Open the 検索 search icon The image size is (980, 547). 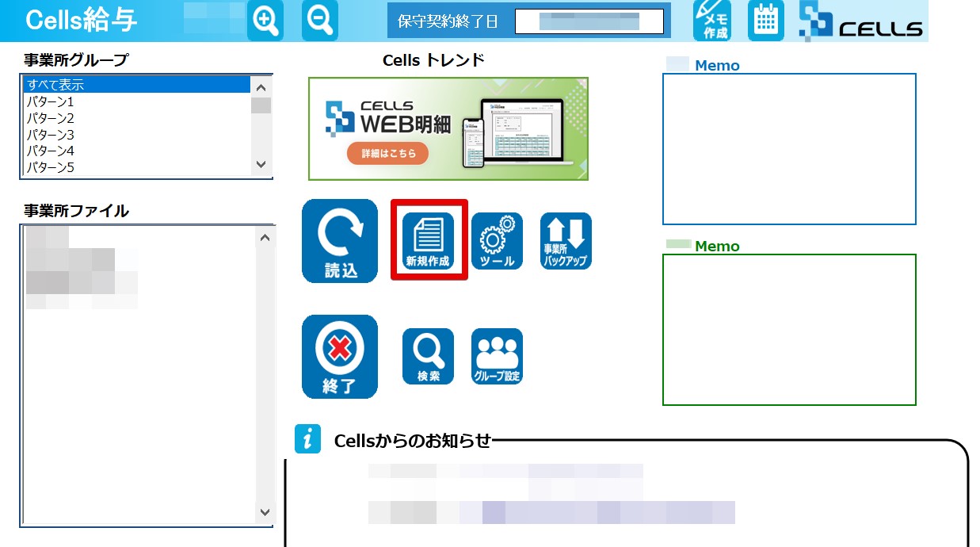[x=429, y=357]
